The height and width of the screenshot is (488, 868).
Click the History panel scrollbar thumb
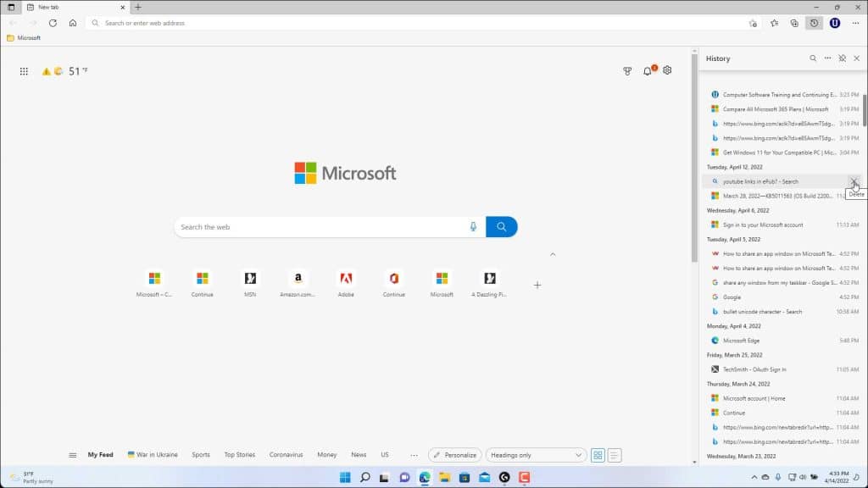click(x=865, y=111)
